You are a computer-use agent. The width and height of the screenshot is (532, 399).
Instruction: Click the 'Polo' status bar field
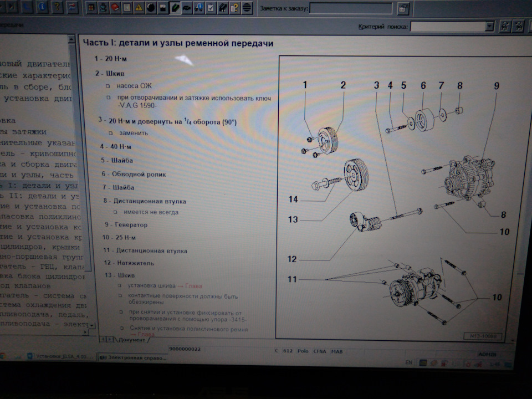pos(303,351)
